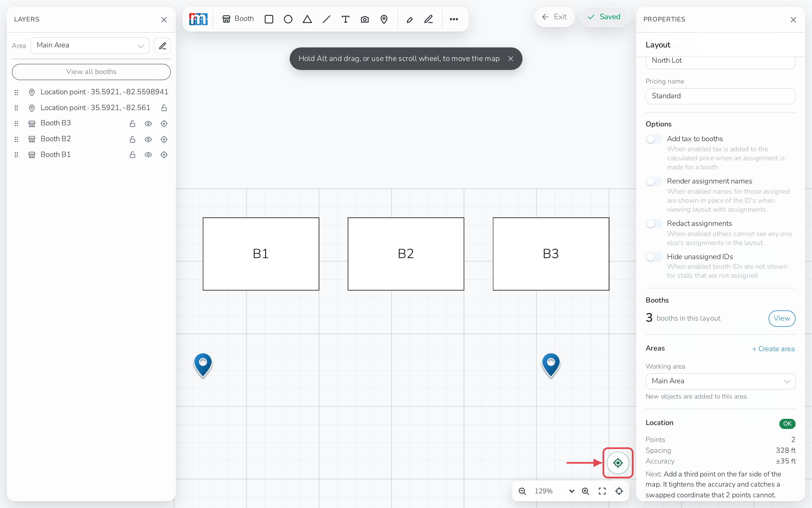Toggle Booth B2 visibility eye
812x508 pixels.
[148, 139]
